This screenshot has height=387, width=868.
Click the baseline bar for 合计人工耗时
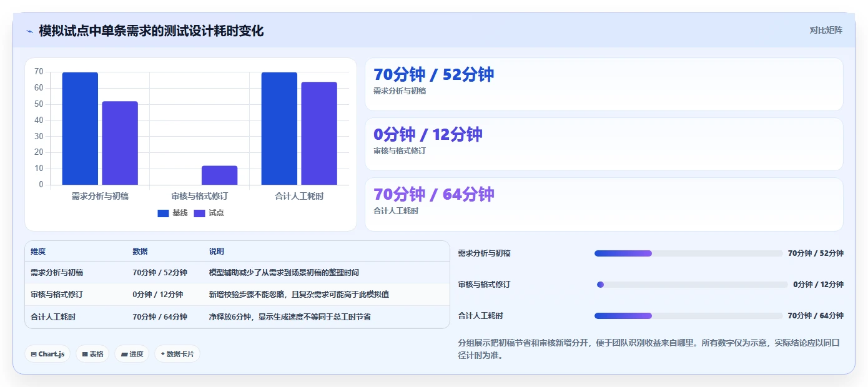[279, 129]
